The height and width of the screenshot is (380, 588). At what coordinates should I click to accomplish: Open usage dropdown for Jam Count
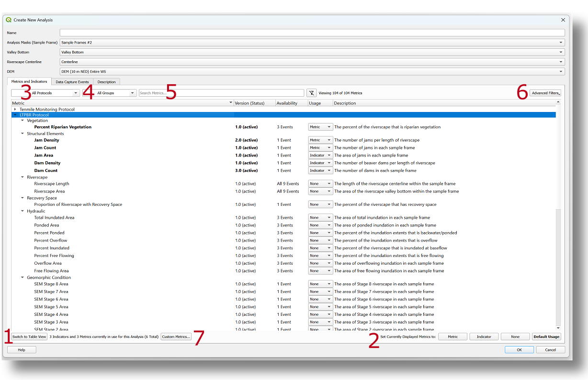click(320, 148)
